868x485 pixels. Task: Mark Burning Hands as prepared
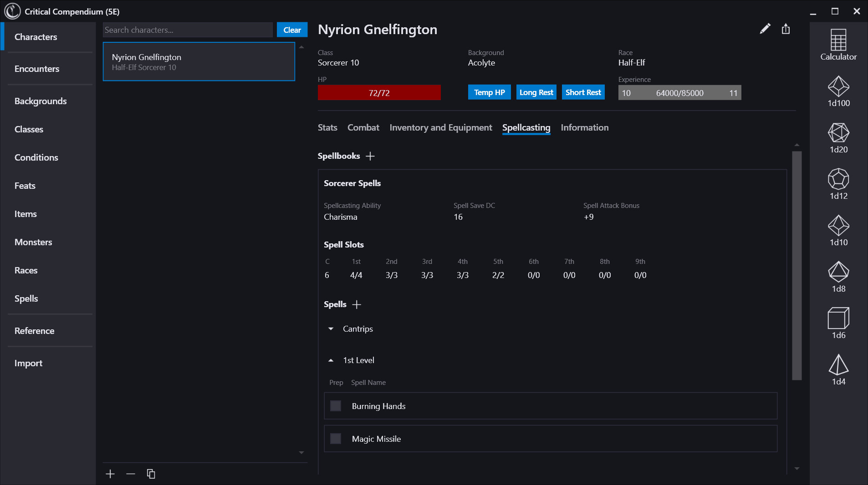click(x=336, y=405)
